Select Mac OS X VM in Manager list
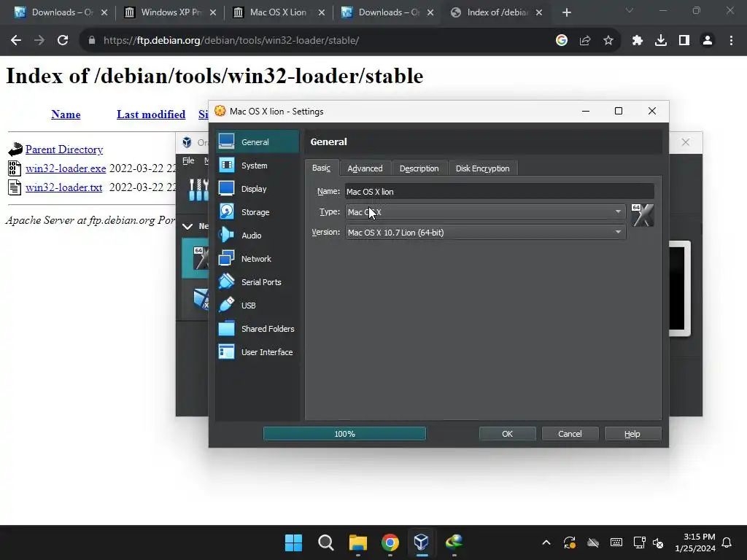 196,258
